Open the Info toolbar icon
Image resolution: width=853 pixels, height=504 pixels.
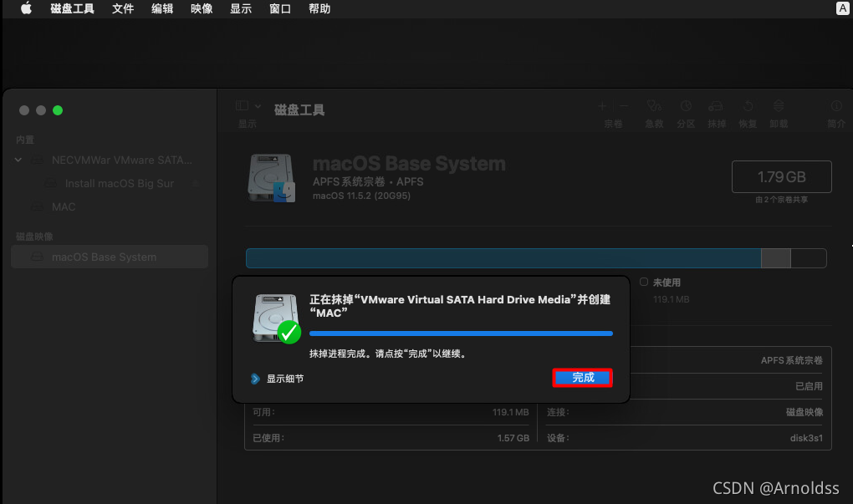click(836, 106)
